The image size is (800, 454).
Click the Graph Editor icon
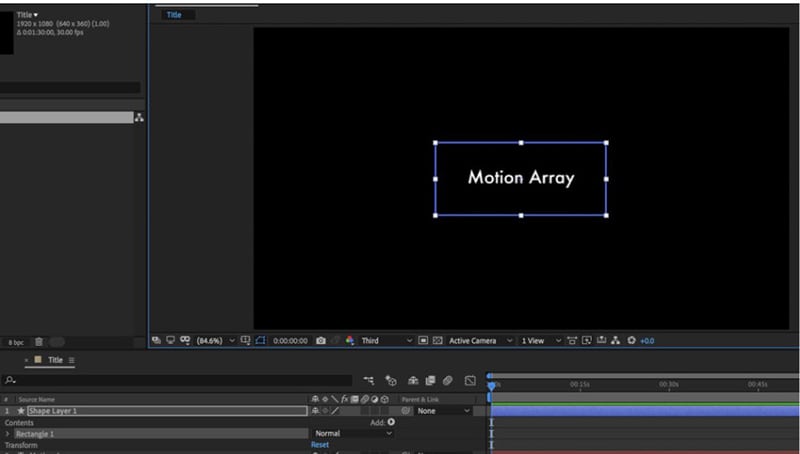tap(470, 380)
